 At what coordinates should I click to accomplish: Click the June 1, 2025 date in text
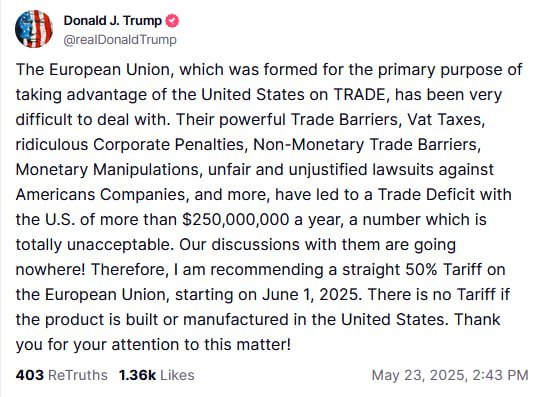click(309, 294)
